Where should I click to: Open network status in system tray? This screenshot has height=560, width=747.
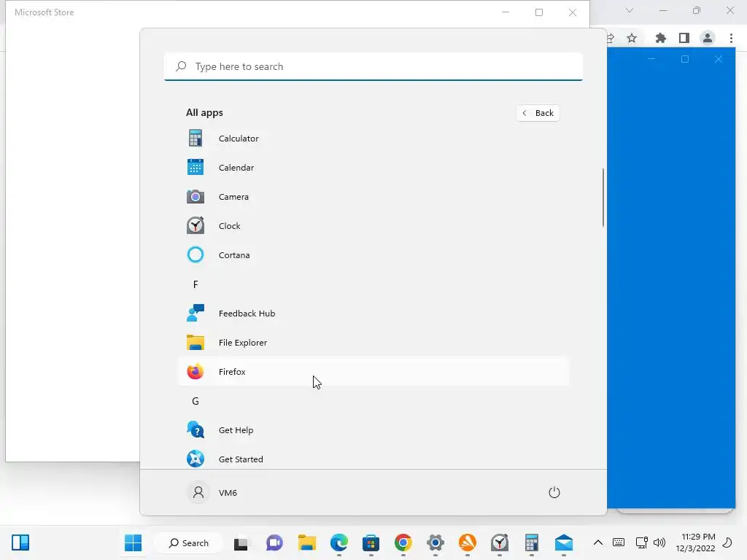pyautogui.click(x=641, y=542)
